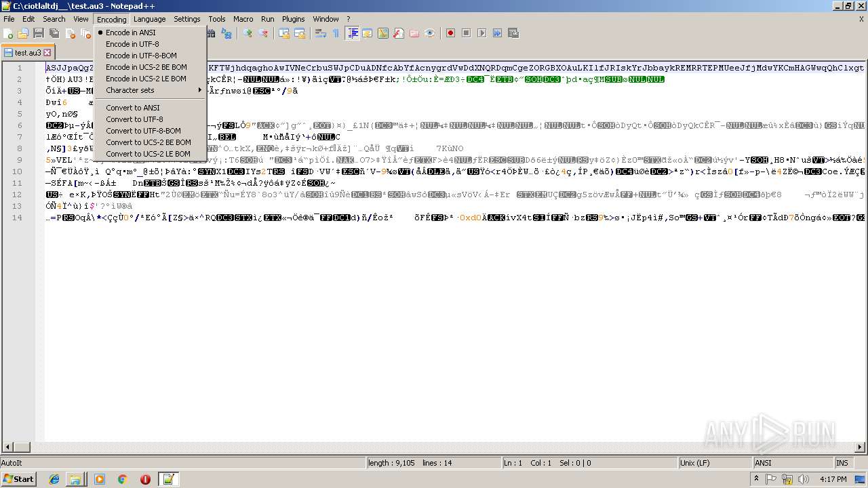Select Encode in UTF-8-BOM
This screenshot has width=868, height=488.
[x=150, y=56]
